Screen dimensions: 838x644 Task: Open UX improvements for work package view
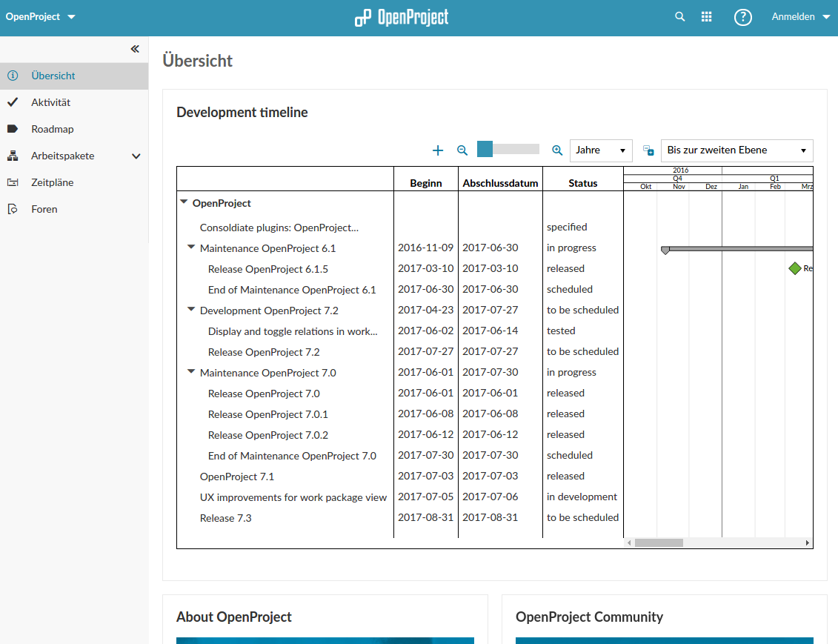(293, 497)
